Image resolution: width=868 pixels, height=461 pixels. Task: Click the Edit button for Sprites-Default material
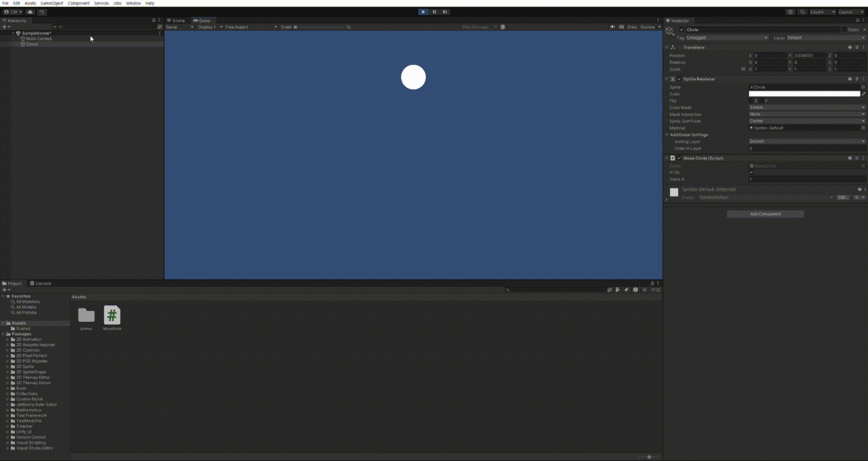(843, 197)
